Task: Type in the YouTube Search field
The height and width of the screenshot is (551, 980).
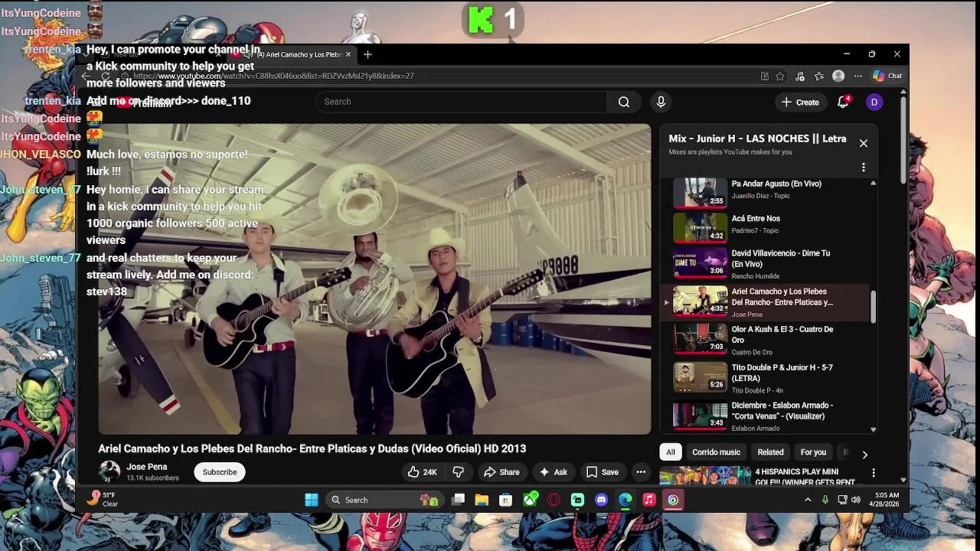Action: pyautogui.click(x=462, y=102)
